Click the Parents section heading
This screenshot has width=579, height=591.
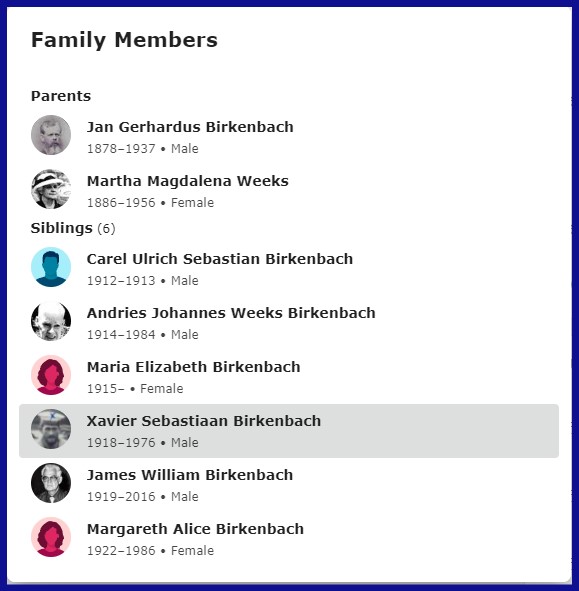[61, 96]
